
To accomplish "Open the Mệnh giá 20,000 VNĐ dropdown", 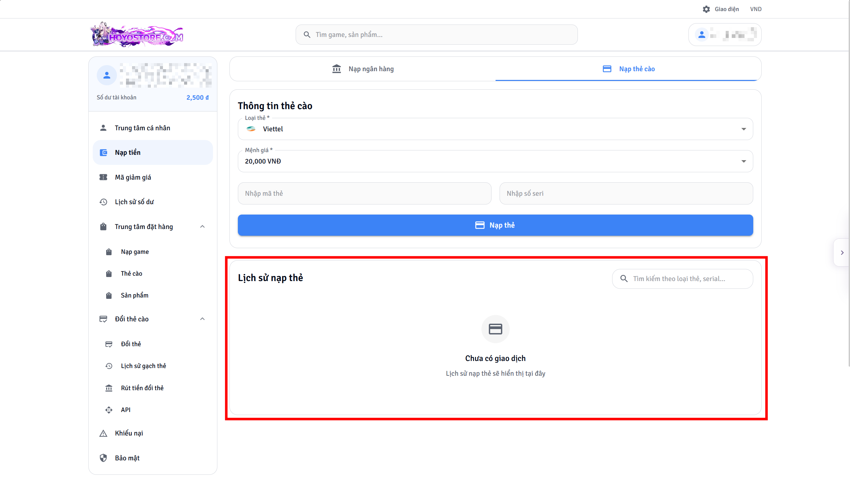I will click(x=495, y=161).
